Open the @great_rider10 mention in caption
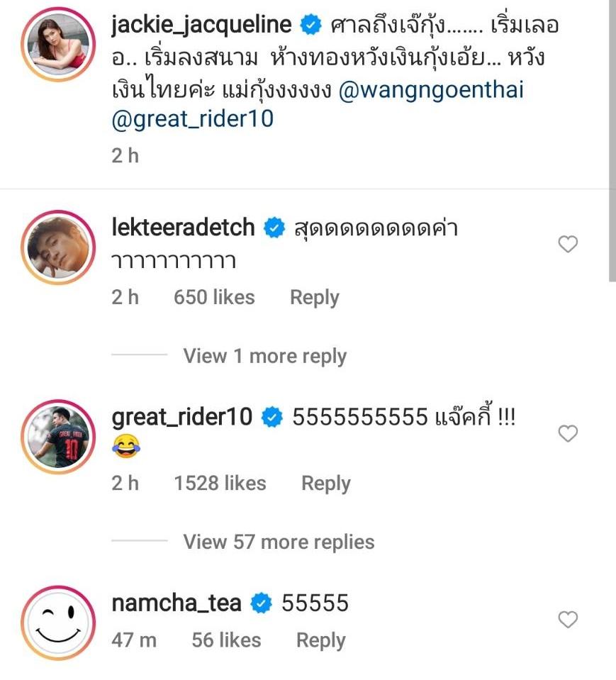 coord(192,119)
